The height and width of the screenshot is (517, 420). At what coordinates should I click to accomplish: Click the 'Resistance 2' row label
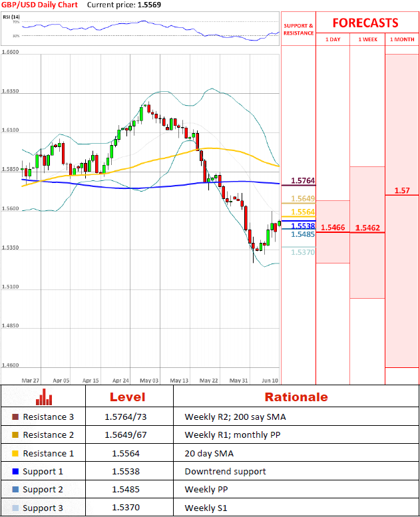coord(48,435)
